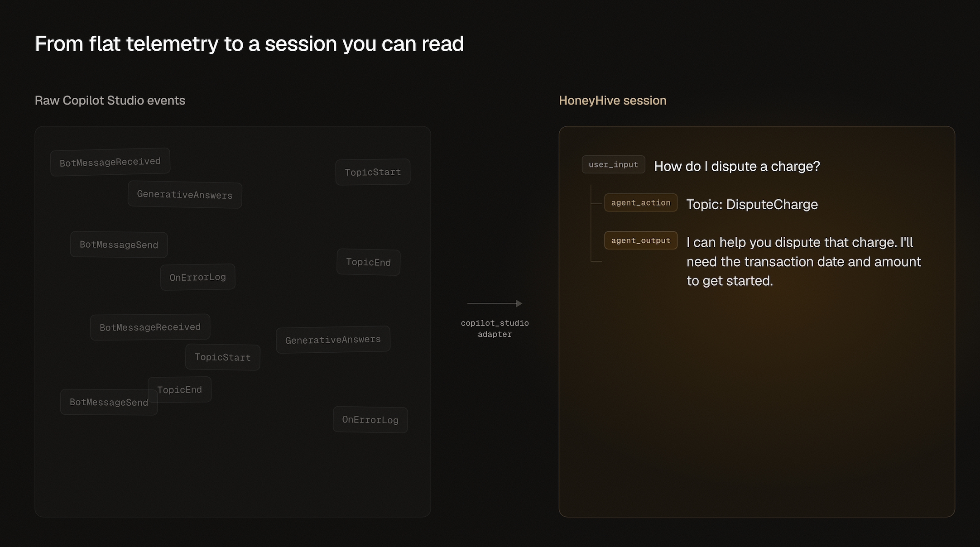Select the bottom-left BotMessageSend event chip

tap(109, 402)
